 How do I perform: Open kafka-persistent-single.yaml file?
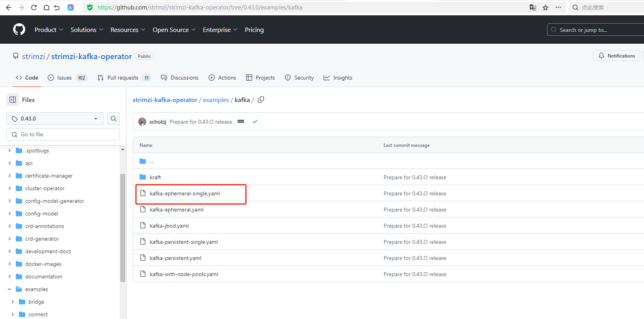[184, 242]
